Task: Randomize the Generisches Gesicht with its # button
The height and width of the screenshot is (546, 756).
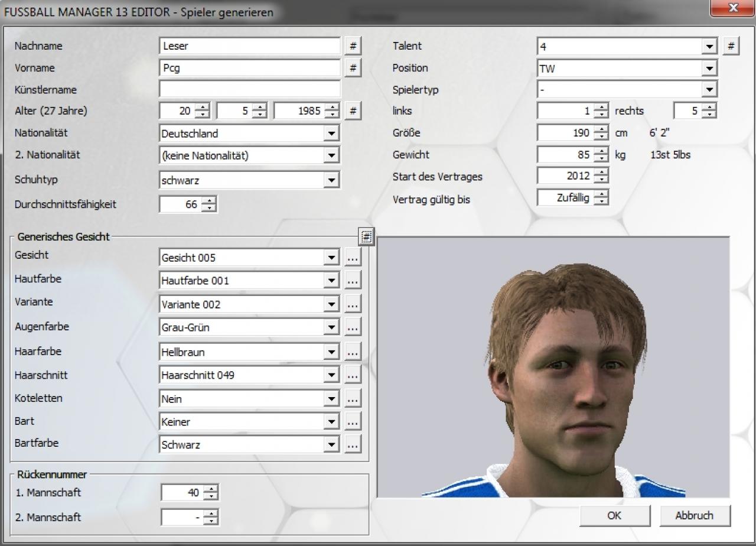Action: (367, 237)
